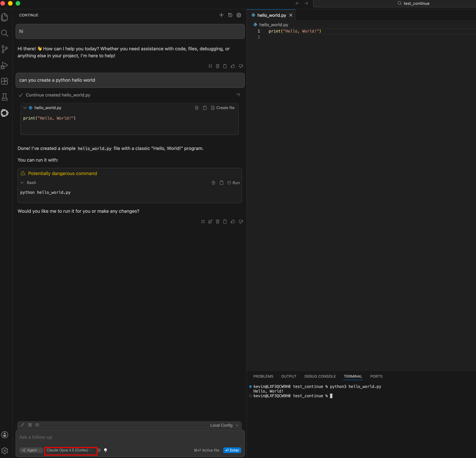Open the Extensions view
This screenshot has width=476, height=458.
coord(5,81)
